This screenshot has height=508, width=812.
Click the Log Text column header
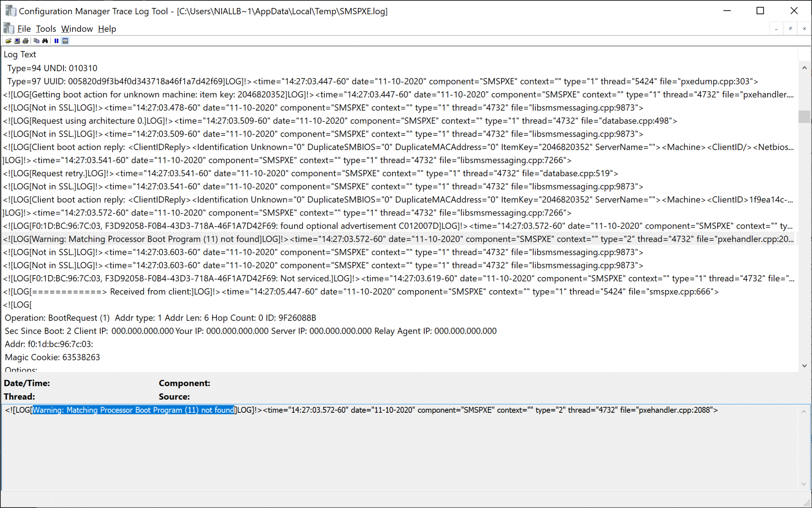pyautogui.click(x=20, y=54)
